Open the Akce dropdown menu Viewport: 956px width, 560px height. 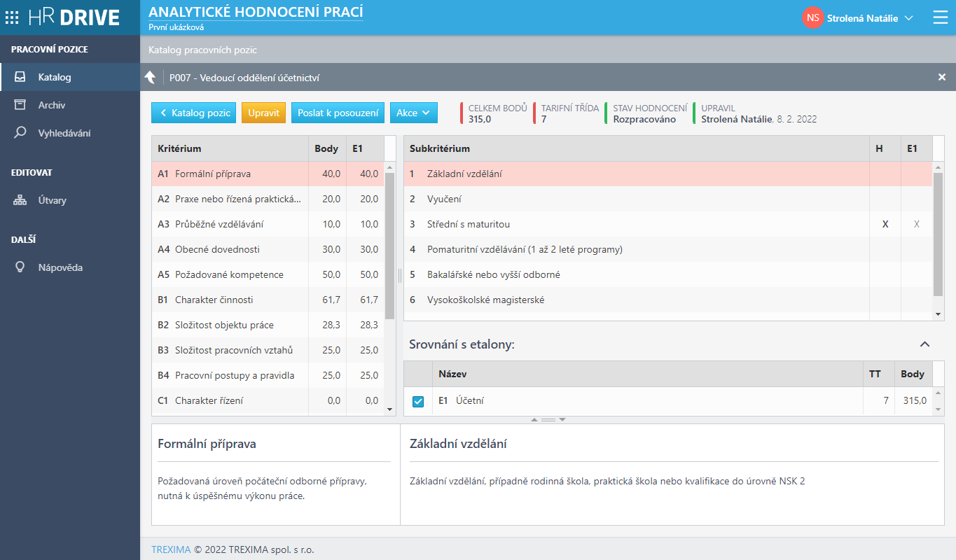click(413, 113)
